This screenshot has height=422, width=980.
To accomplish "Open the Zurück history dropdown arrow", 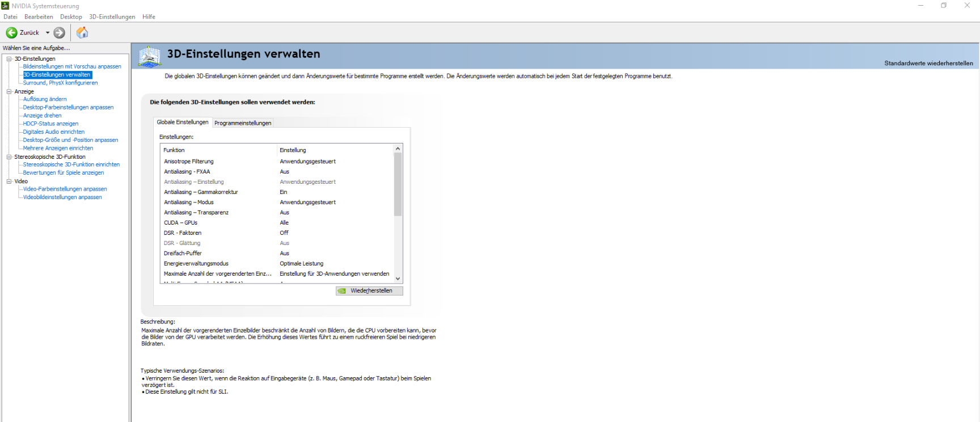I will [x=48, y=33].
